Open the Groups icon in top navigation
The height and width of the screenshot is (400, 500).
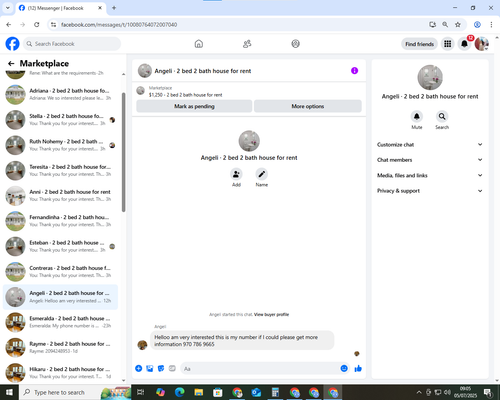[295, 44]
